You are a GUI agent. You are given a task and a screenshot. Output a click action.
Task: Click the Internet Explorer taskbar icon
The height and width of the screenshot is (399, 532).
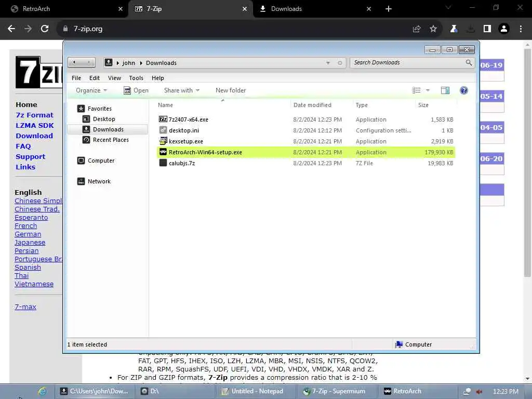(x=43, y=391)
